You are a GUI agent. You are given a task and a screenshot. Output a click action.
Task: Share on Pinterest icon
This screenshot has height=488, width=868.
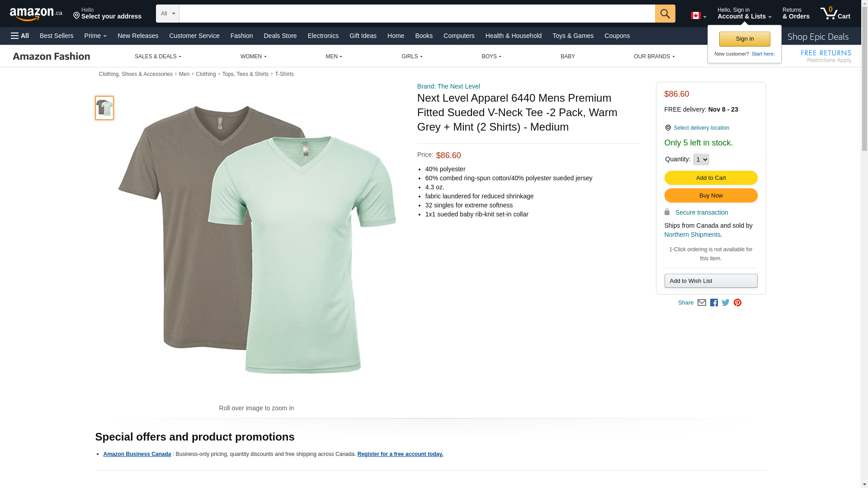pos(737,303)
